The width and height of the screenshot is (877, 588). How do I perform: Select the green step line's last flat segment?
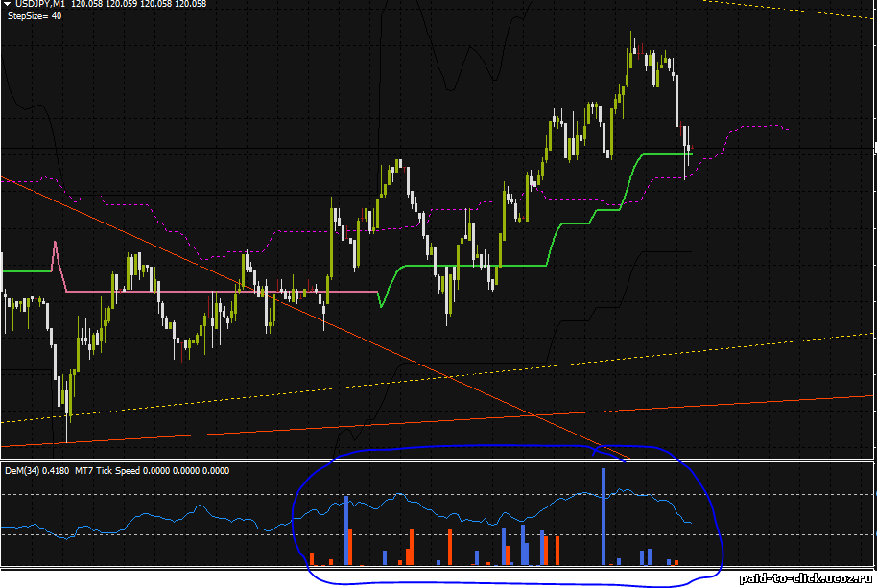coord(666,153)
